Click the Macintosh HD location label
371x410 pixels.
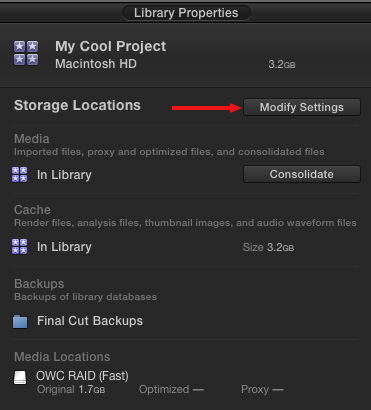coord(96,64)
